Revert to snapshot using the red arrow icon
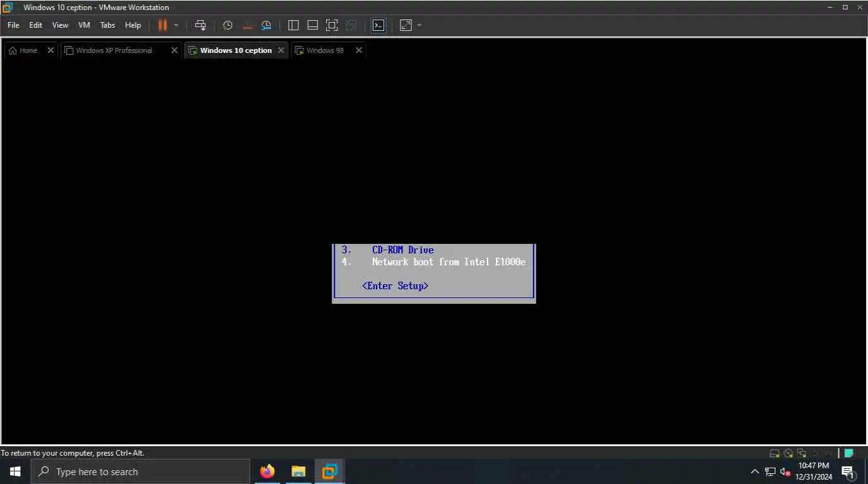868x484 pixels. pyautogui.click(x=247, y=25)
